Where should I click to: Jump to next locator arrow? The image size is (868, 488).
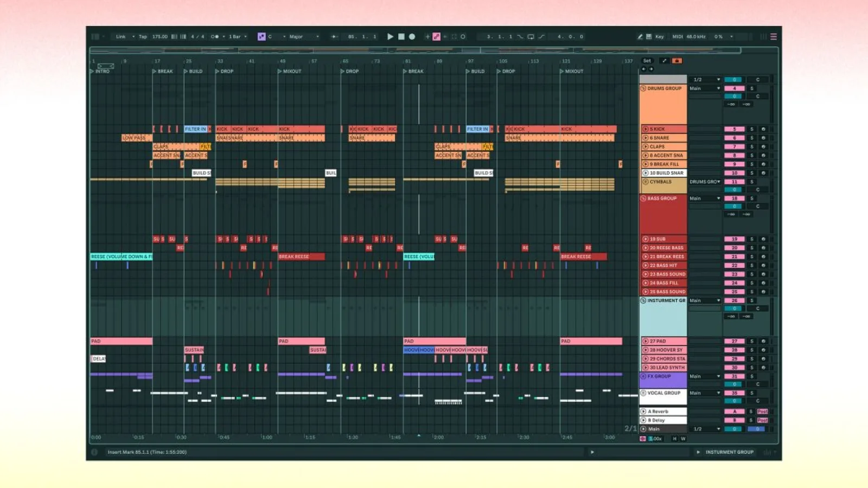(651, 69)
